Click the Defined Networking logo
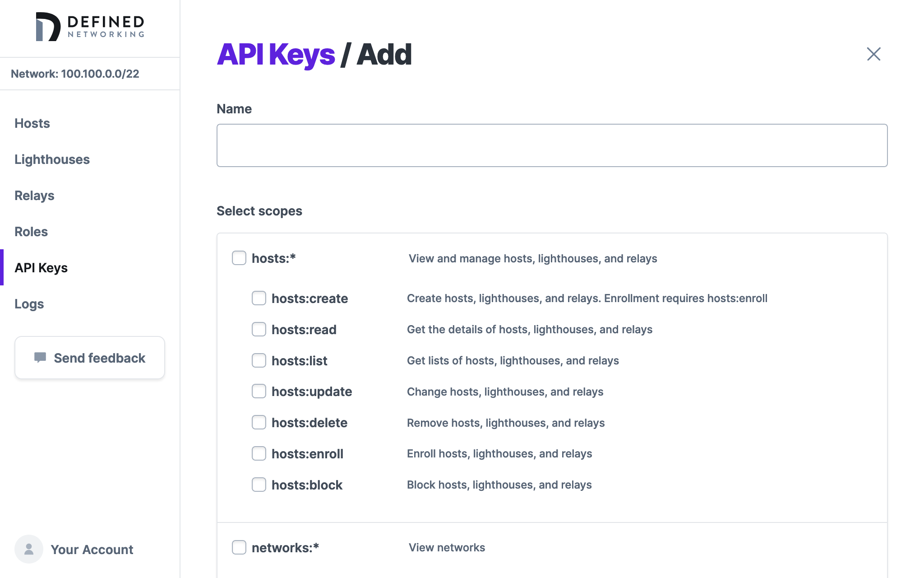Image resolution: width=924 pixels, height=578 pixels. (x=89, y=27)
